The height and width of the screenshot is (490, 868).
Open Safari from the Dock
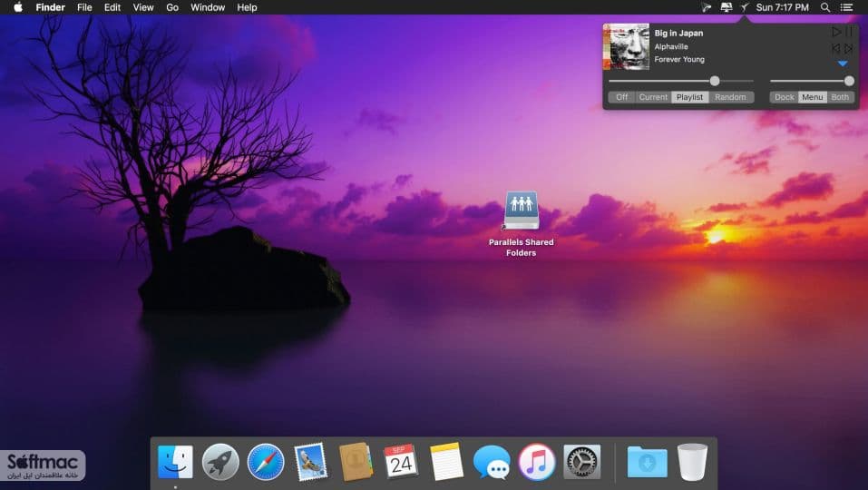[x=266, y=462]
